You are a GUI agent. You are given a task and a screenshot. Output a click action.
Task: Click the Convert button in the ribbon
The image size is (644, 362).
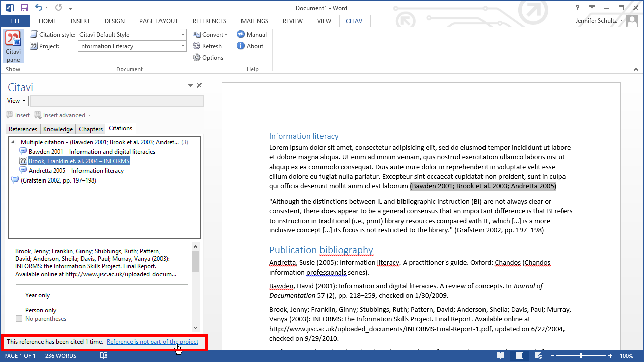(210, 34)
